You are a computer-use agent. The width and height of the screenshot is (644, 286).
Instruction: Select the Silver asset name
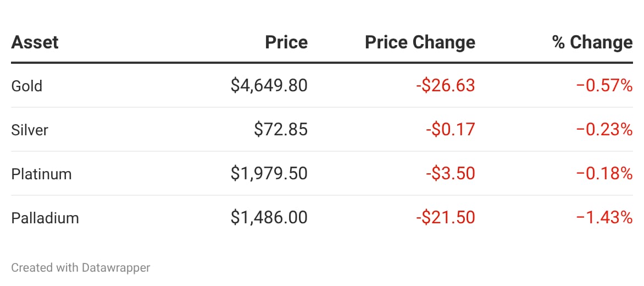[x=30, y=130]
